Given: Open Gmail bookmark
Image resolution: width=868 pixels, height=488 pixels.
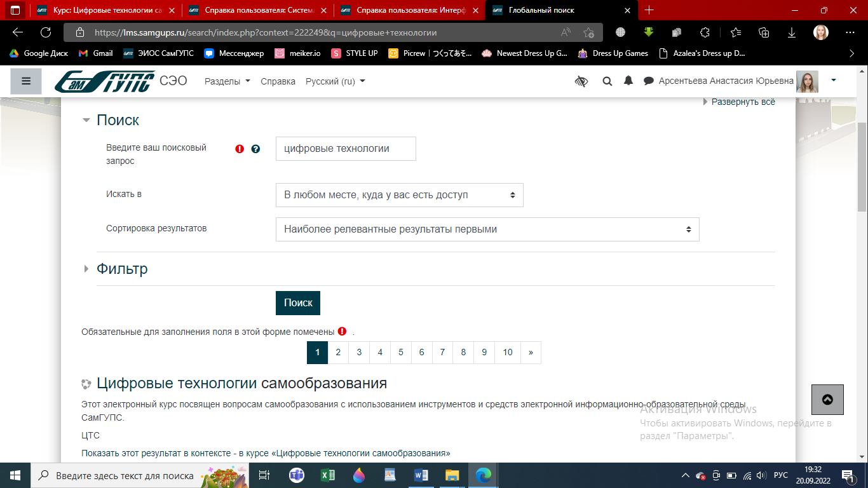Looking at the screenshot, I should pos(95,53).
